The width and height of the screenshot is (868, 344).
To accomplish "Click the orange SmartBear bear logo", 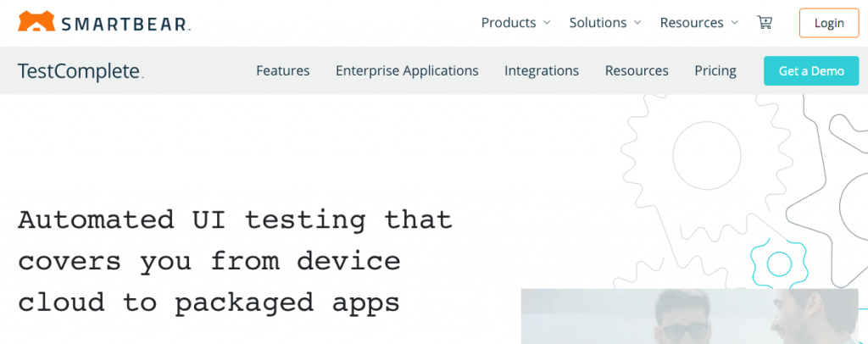I will [36, 21].
